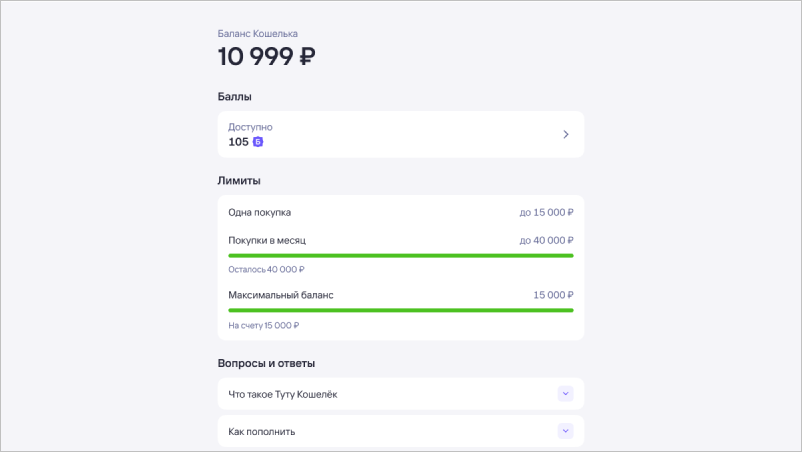The height and width of the screenshot is (452, 802).
Task: Open points details via the right arrow
Action: 565,134
